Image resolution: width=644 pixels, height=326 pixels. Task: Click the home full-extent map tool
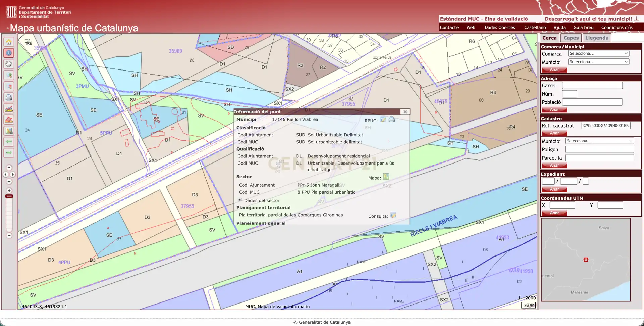click(9, 42)
